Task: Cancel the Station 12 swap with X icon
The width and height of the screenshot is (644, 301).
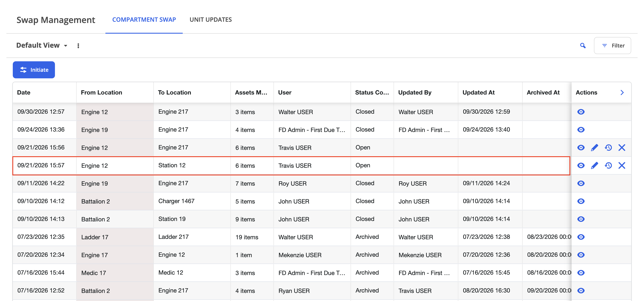Action: pyautogui.click(x=622, y=165)
